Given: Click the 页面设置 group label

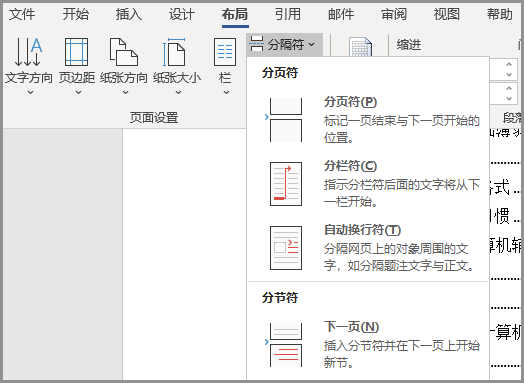Looking at the screenshot, I should pyautogui.click(x=154, y=118).
